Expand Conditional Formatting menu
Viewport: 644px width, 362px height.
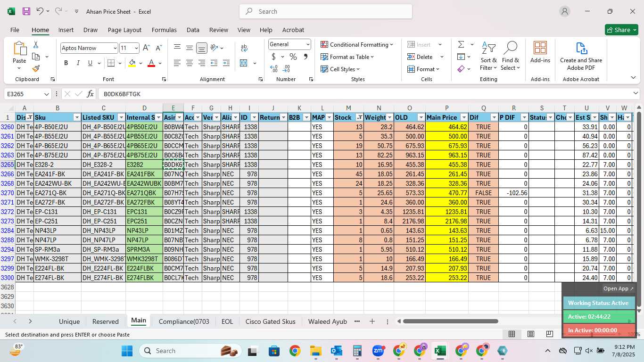pyautogui.click(x=357, y=44)
